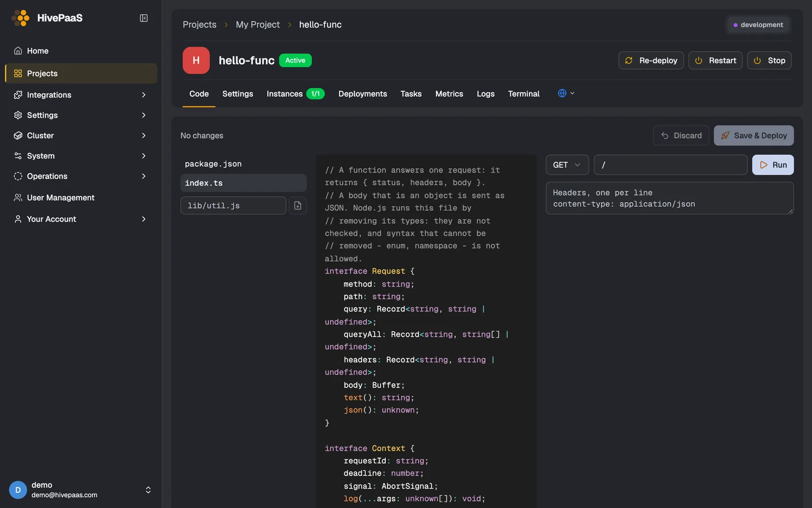Click the Your Account person icon
This screenshot has height=508, width=812.
[x=18, y=219]
